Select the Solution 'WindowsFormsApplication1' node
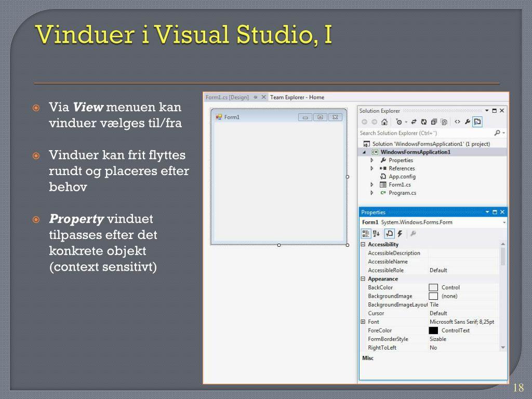This screenshot has height=399, width=532. pos(431,144)
